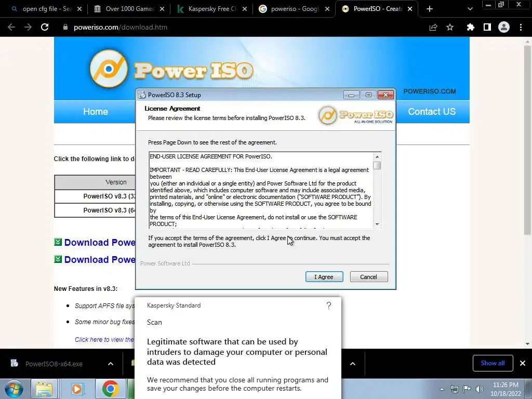
Task: Click the license agreement scrollbar thumb
Action: coord(377,166)
